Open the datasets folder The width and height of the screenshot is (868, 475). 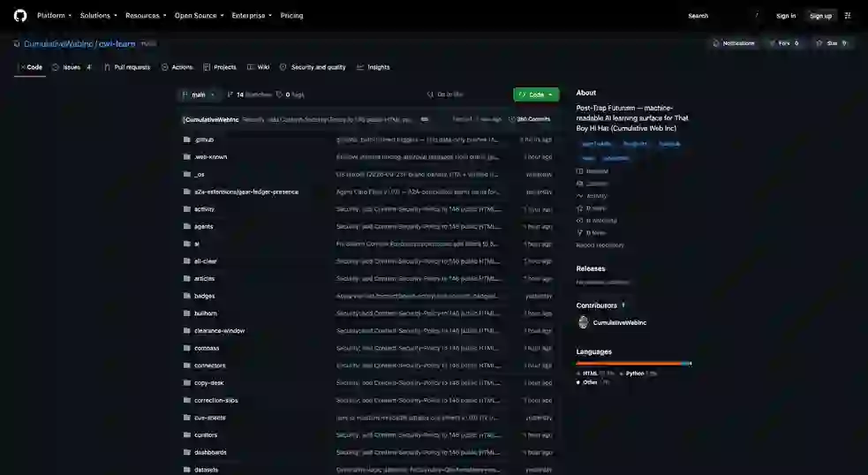tap(206, 470)
